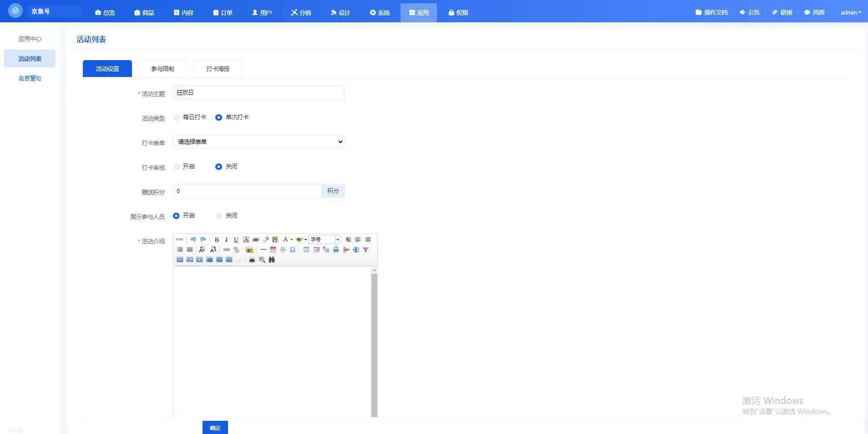The height and width of the screenshot is (434, 868).
Task: Expand the 字号 font size dropdown
Action: [x=337, y=240]
